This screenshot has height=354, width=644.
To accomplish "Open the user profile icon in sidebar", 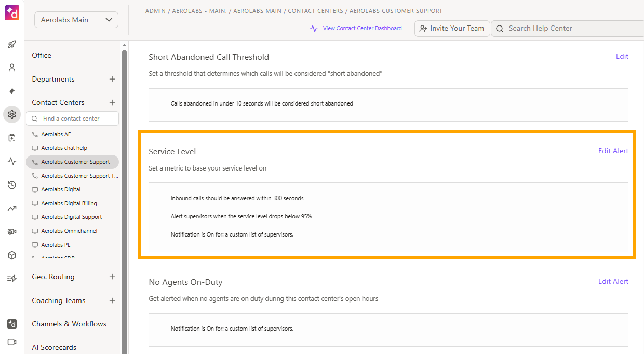I will [x=12, y=68].
